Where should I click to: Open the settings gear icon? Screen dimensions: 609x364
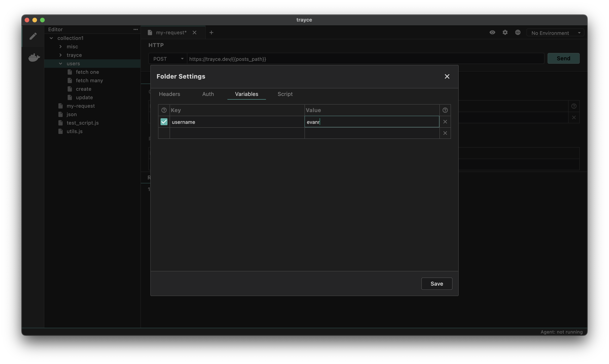point(505,32)
